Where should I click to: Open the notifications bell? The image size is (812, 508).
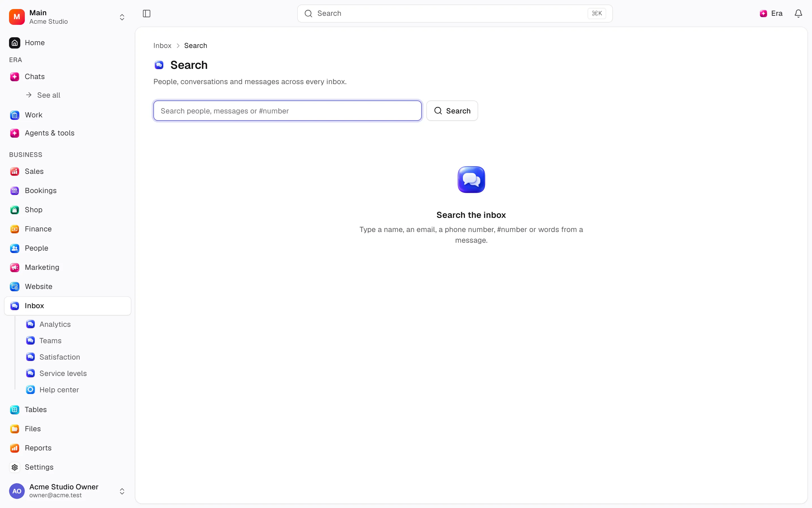798,14
